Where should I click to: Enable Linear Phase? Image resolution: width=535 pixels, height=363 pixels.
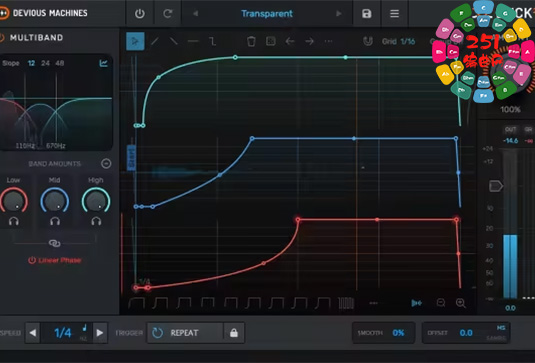[55, 260]
